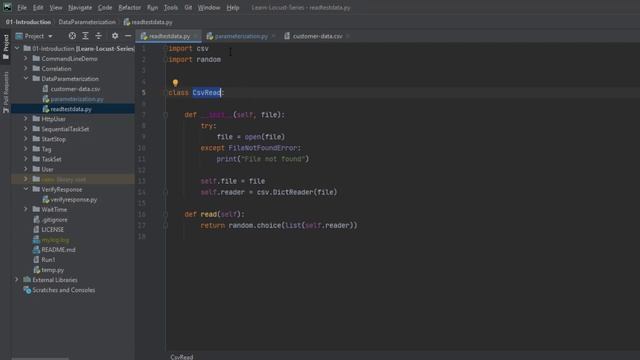Image resolution: width=640 pixels, height=360 pixels.
Task: Click line number 5 in the gutter
Action: 143,93
